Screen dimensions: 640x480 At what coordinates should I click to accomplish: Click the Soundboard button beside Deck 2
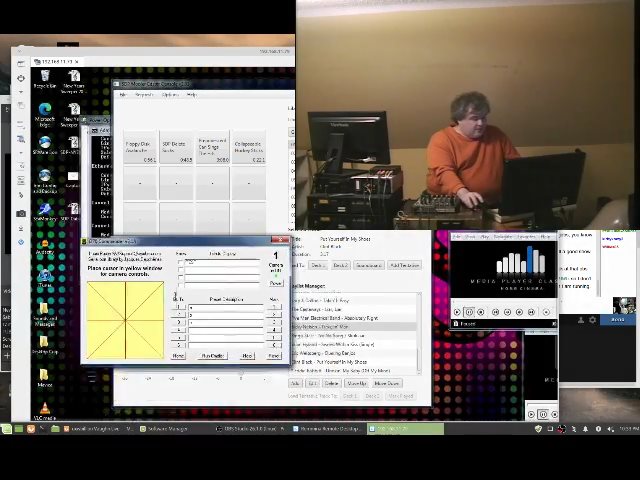pyautogui.click(x=369, y=265)
